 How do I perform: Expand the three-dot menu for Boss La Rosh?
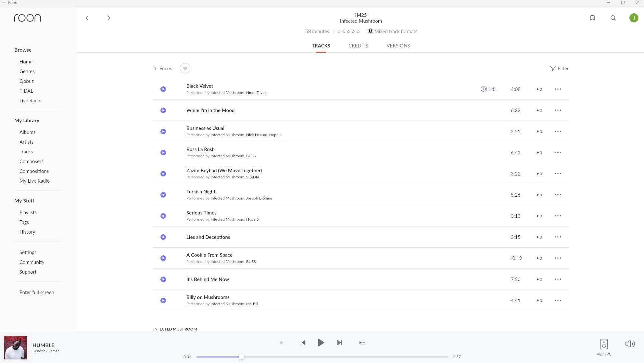[x=558, y=152]
